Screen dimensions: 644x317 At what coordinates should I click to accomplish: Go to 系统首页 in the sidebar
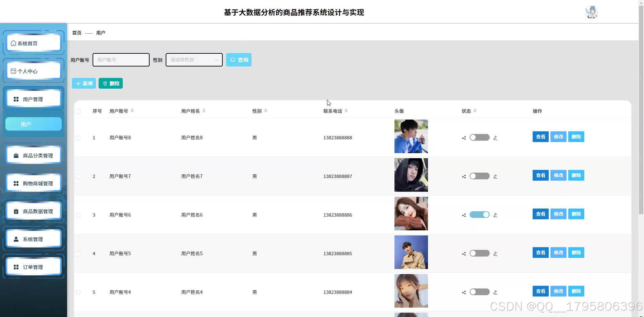click(34, 43)
